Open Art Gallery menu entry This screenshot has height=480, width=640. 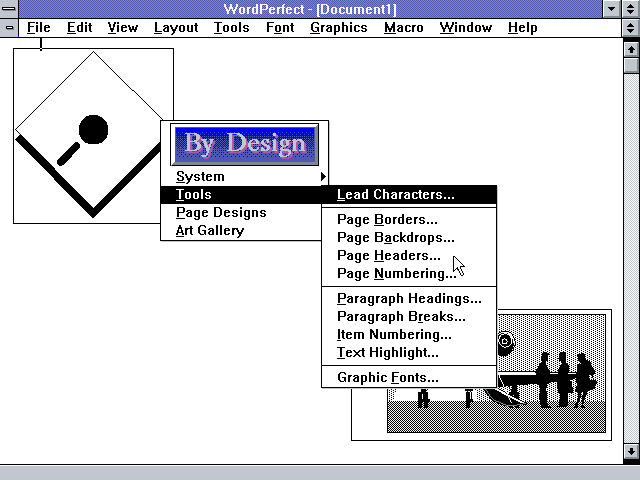242,230
